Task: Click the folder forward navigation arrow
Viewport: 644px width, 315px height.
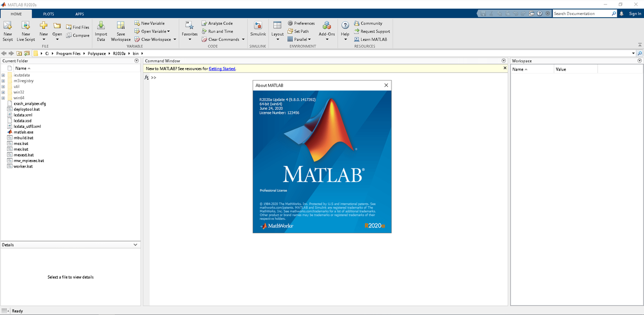Action: [12, 53]
